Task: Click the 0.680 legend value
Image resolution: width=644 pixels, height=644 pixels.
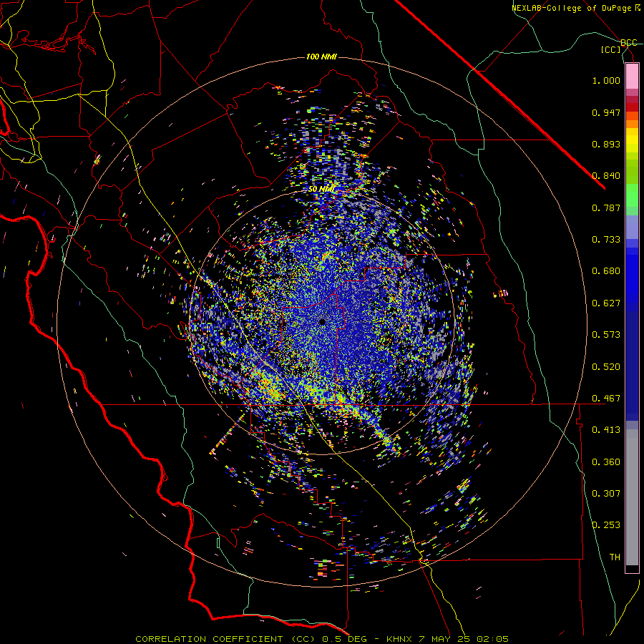Action: click(606, 271)
